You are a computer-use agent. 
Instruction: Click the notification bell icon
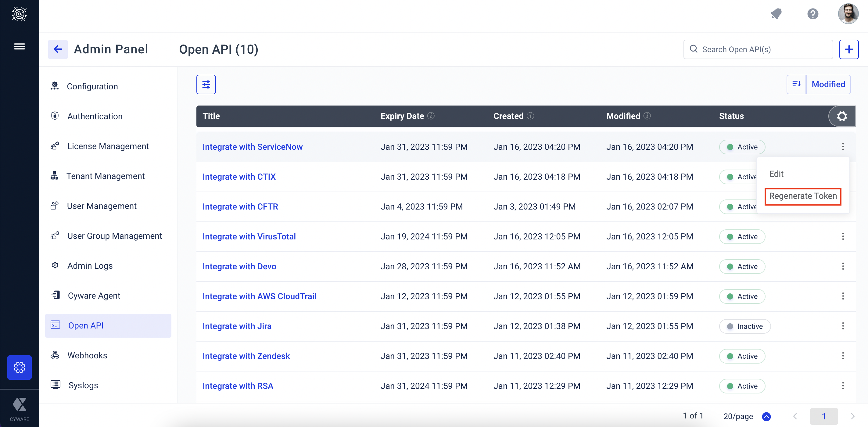[776, 14]
